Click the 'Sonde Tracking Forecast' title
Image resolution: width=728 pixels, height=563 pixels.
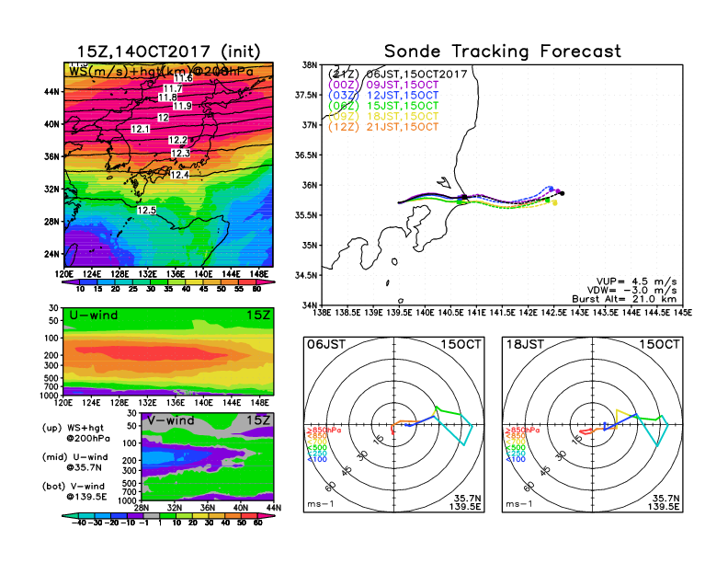(502, 52)
